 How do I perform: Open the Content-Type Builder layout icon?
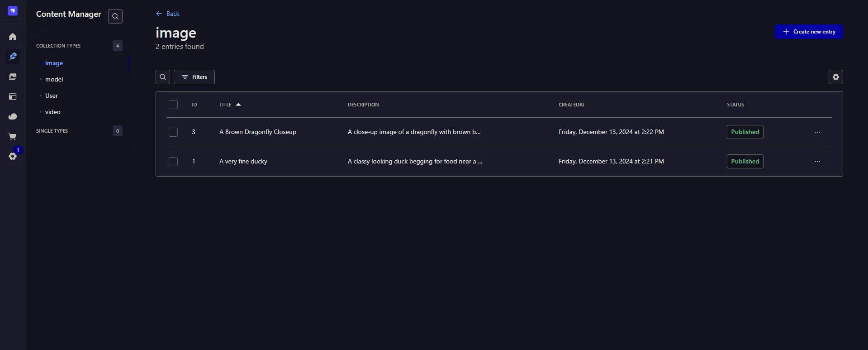click(13, 96)
